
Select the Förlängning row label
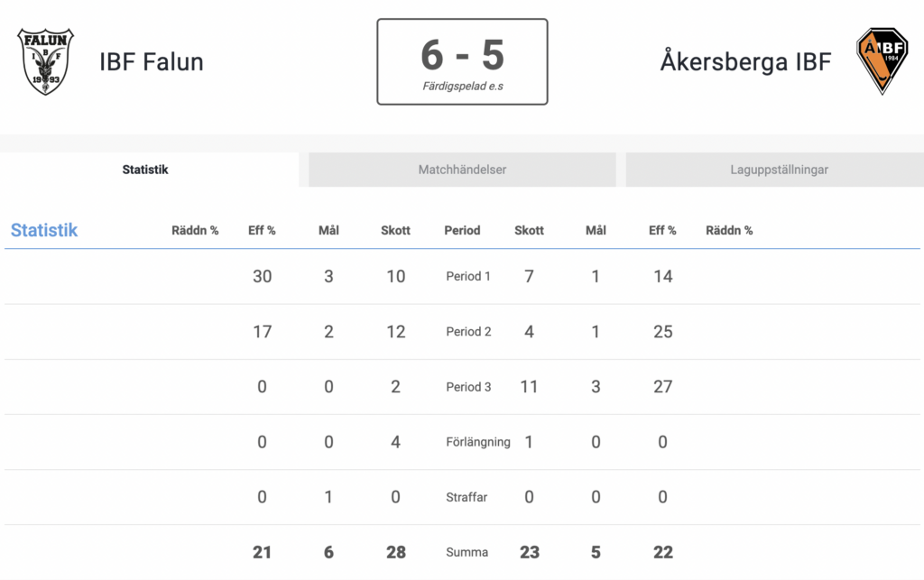click(478, 442)
